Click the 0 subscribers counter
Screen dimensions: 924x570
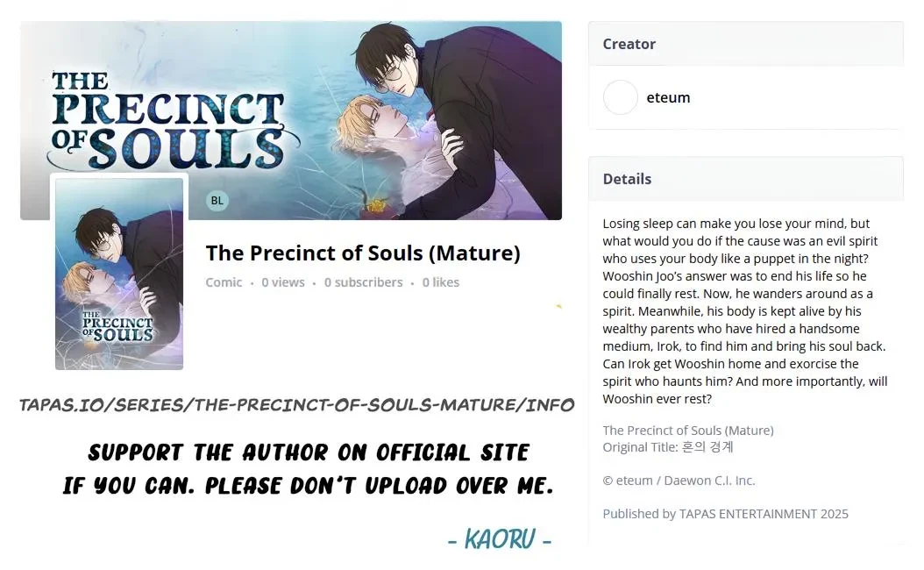(x=364, y=282)
